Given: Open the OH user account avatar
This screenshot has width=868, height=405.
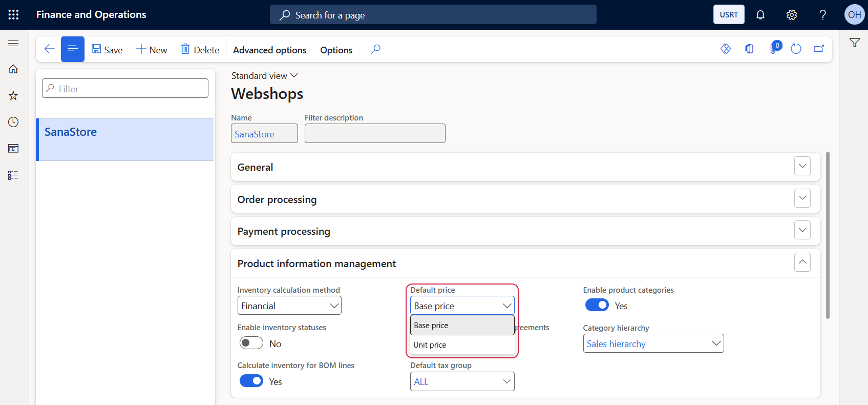Looking at the screenshot, I should tap(854, 15).
